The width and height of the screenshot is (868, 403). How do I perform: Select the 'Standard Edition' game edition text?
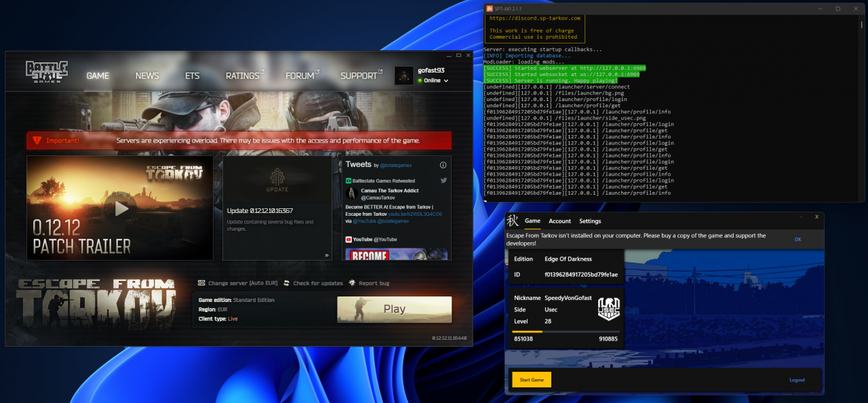click(x=254, y=300)
